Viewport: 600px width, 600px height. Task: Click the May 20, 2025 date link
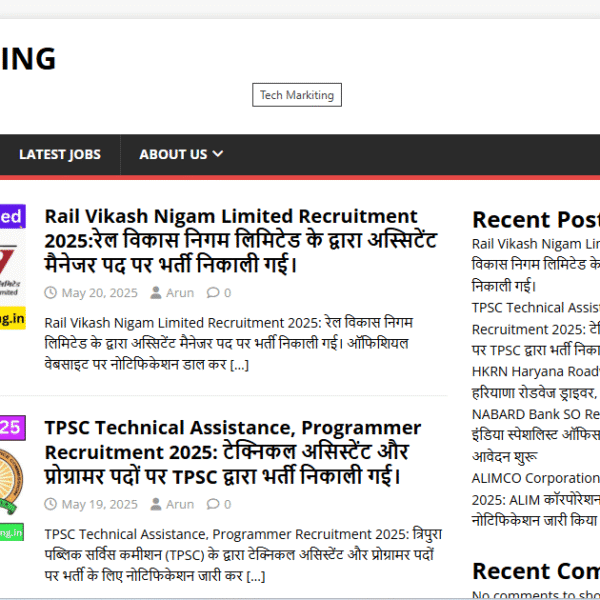tap(99, 293)
